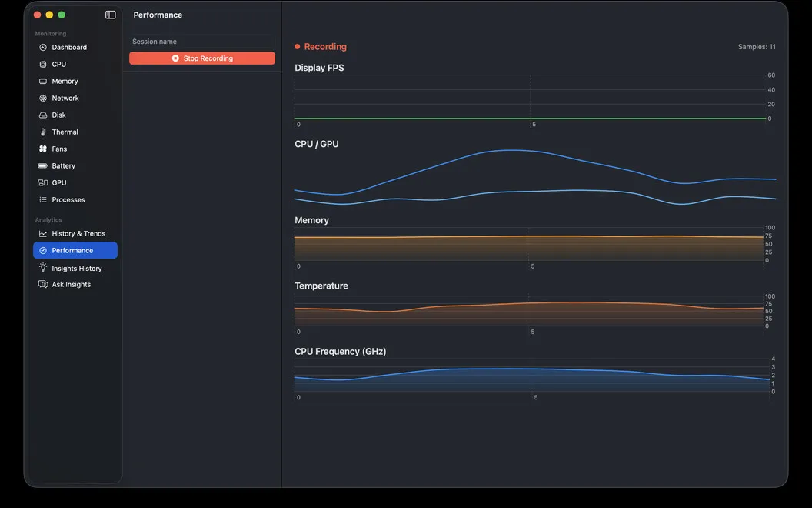The width and height of the screenshot is (812, 508).
Task: Click the Display FPS chart title
Action: coord(319,68)
